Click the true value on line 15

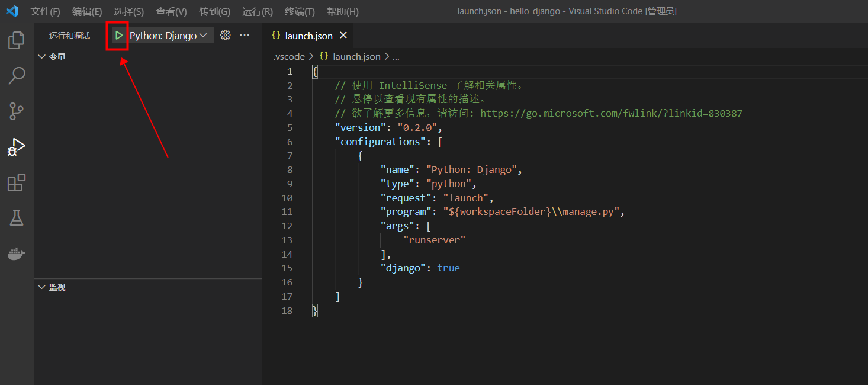[448, 268]
